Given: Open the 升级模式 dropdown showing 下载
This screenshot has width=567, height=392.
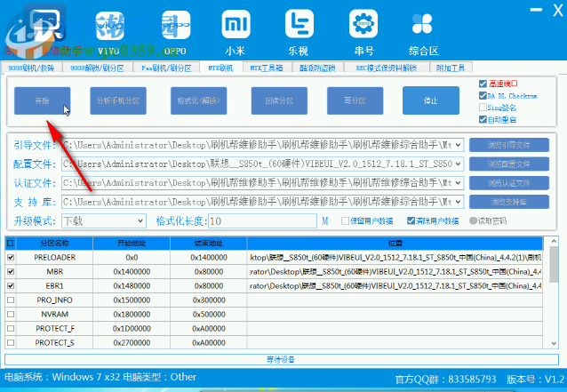Looking at the screenshot, I should pos(104,221).
